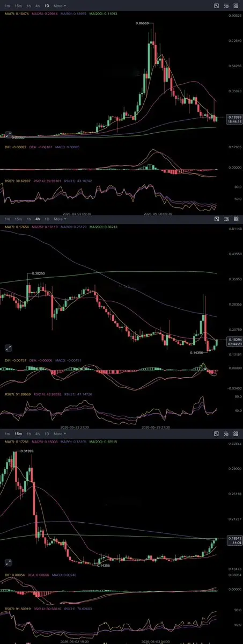Click the RSI(7): 51.89669 label on the 4h chart
This screenshot has width=243, height=644.
coord(17,394)
